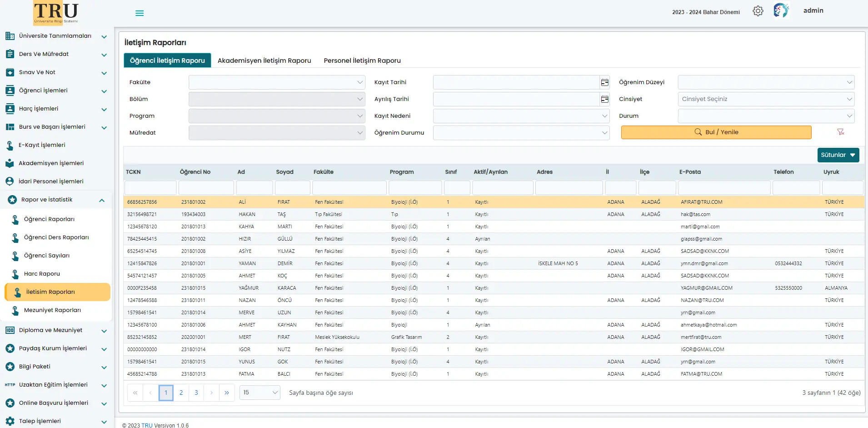Open Kayıt Tarihi calendar picker icon
Viewport: 868px width, 428px height.
pyautogui.click(x=604, y=82)
